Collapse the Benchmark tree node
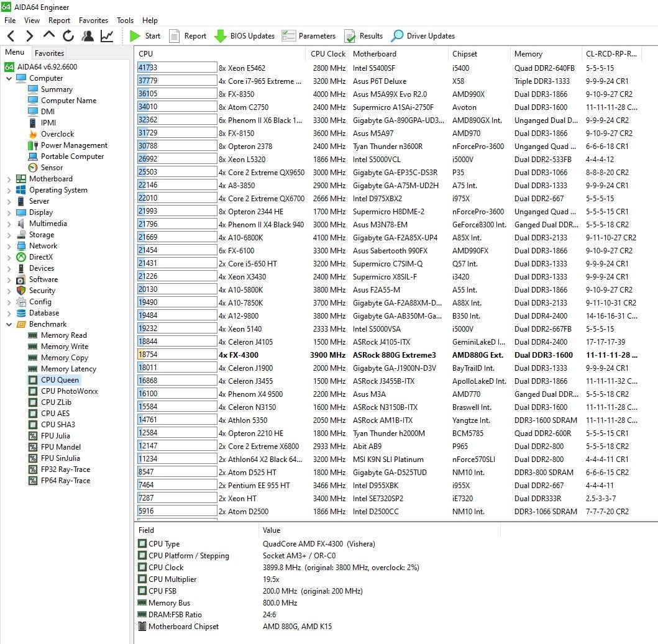The image size is (658, 644). (x=9, y=324)
